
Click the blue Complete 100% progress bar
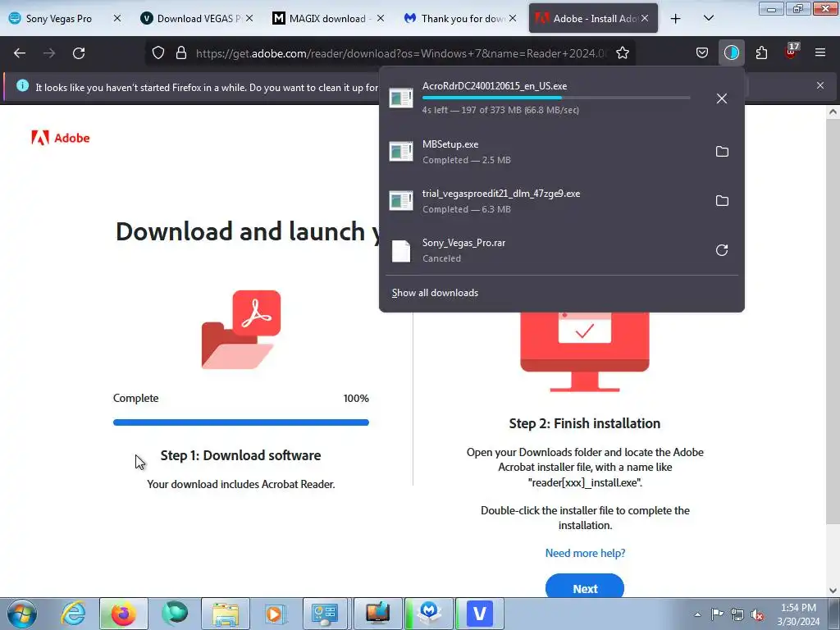(241, 422)
